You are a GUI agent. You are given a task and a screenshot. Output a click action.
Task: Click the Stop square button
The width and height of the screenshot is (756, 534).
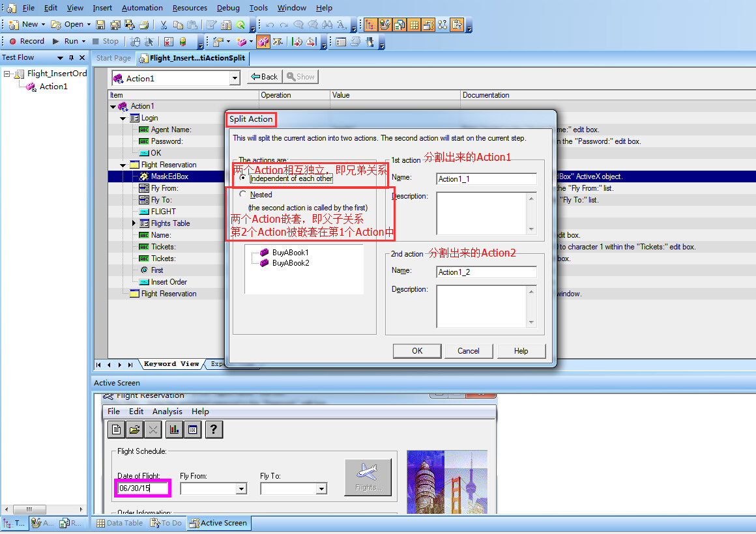pos(106,42)
